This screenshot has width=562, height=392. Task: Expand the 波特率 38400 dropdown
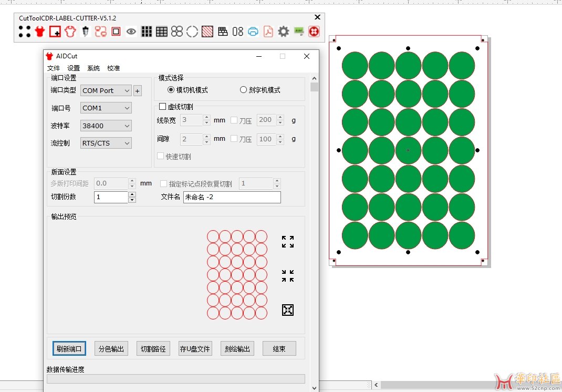106,126
